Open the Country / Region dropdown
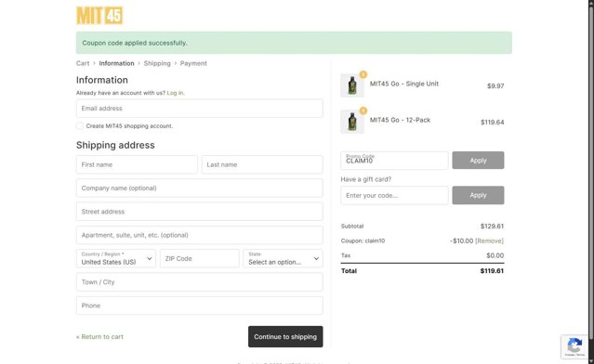This screenshot has height=364, width=594. click(x=116, y=258)
